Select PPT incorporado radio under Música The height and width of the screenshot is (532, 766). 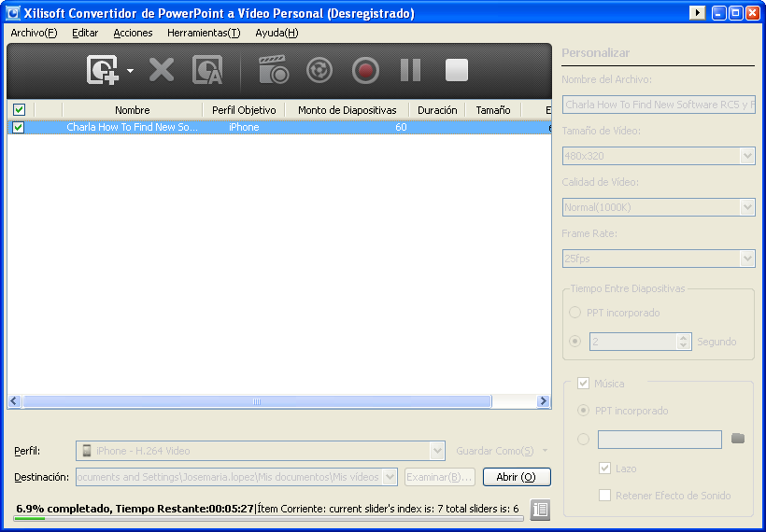pos(583,411)
